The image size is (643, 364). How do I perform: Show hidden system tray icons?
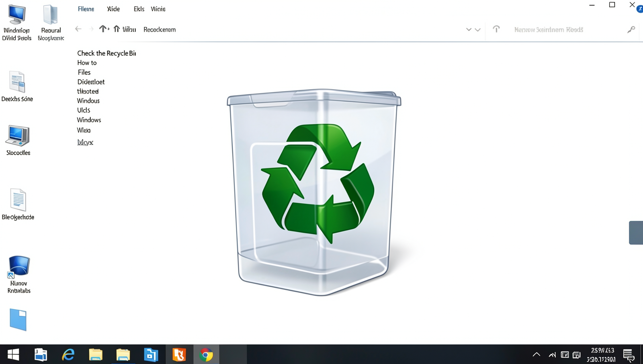pos(537,354)
